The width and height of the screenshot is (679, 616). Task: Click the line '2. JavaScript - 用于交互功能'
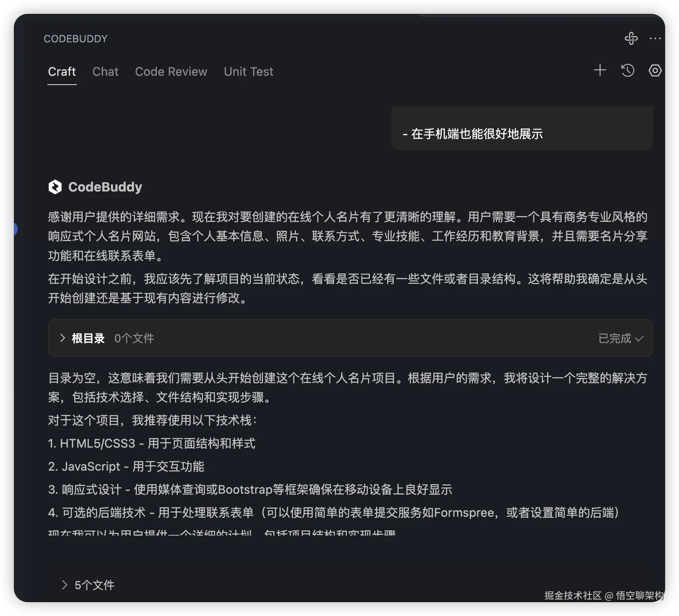(x=126, y=466)
